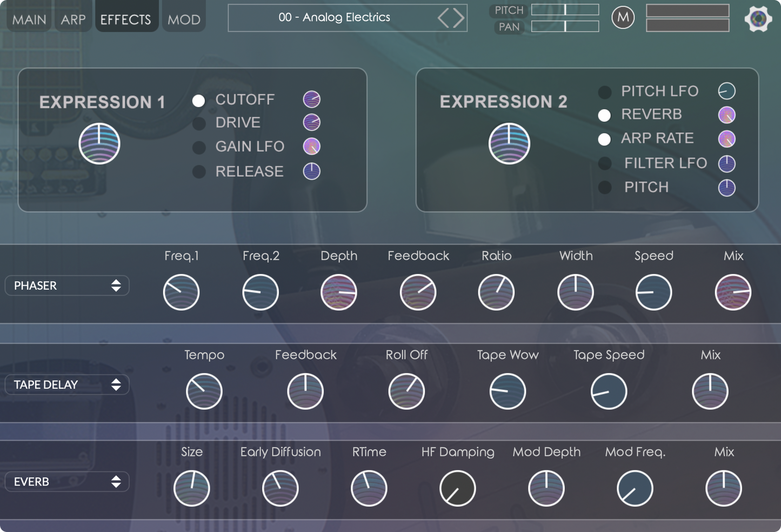Screen dimensions: 781x532
Task: Click the Tape Wow knob
Action: pyautogui.click(x=508, y=391)
